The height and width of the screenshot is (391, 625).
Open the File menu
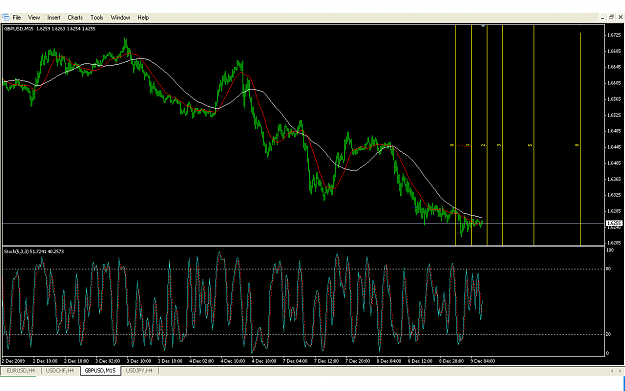tap(17, 18)
